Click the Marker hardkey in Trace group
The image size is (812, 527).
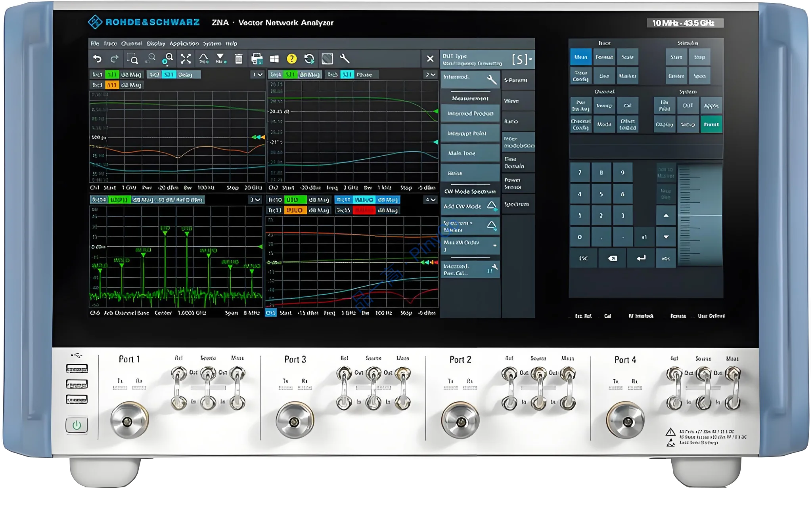pos(627,76)
